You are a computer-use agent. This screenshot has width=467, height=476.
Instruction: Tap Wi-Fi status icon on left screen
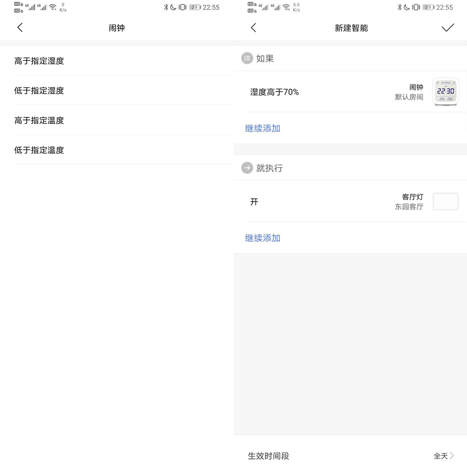pos(53,7)
